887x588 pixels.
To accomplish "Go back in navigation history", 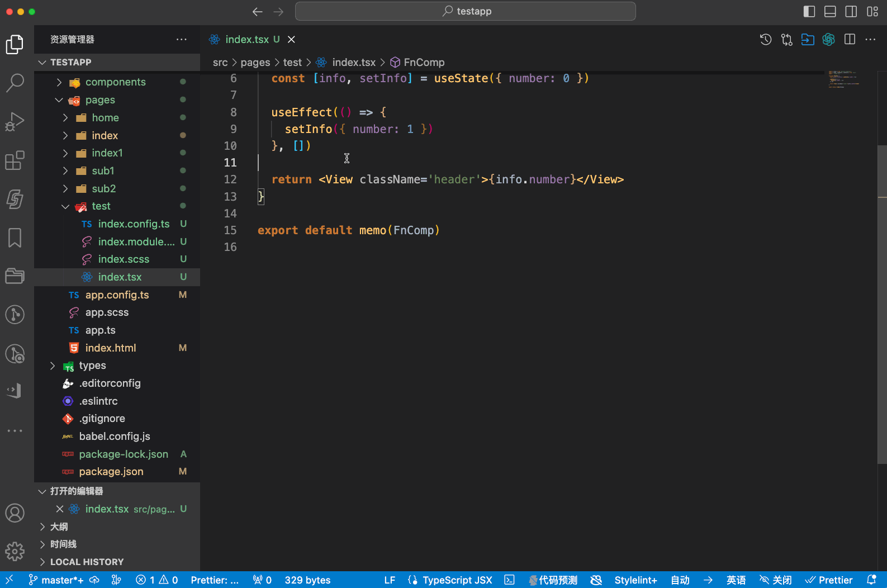I will coord(258,12).
